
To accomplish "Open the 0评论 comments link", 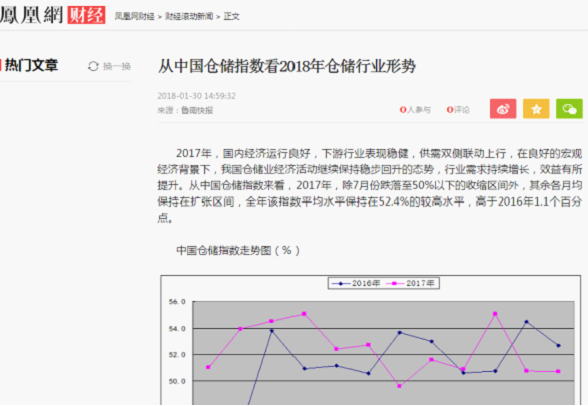I will tap(458, 109).
